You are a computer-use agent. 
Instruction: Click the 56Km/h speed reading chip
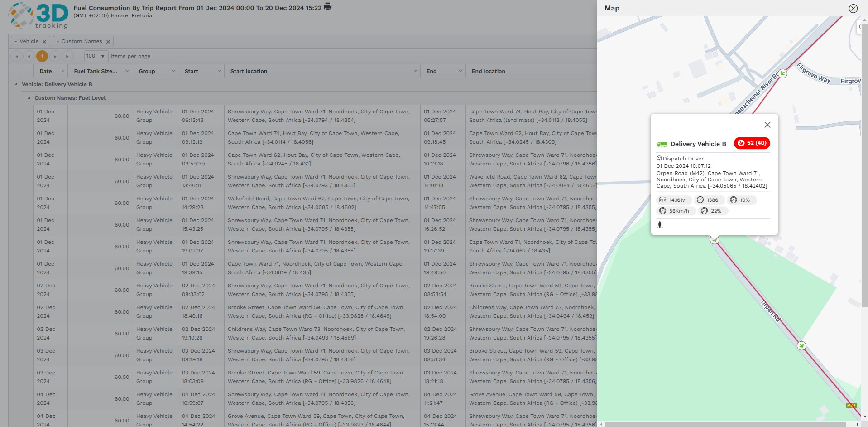pos(675,211)
